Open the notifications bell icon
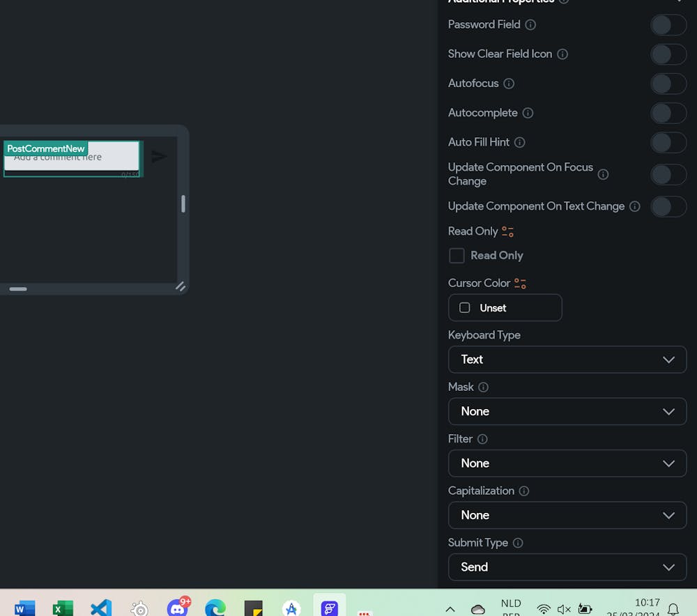This screenshot has width=697, height=616. tap(673, 609)
